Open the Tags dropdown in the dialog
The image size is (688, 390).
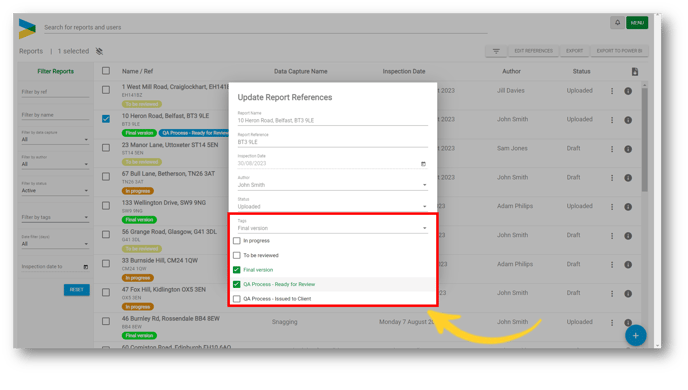(332, 225)
